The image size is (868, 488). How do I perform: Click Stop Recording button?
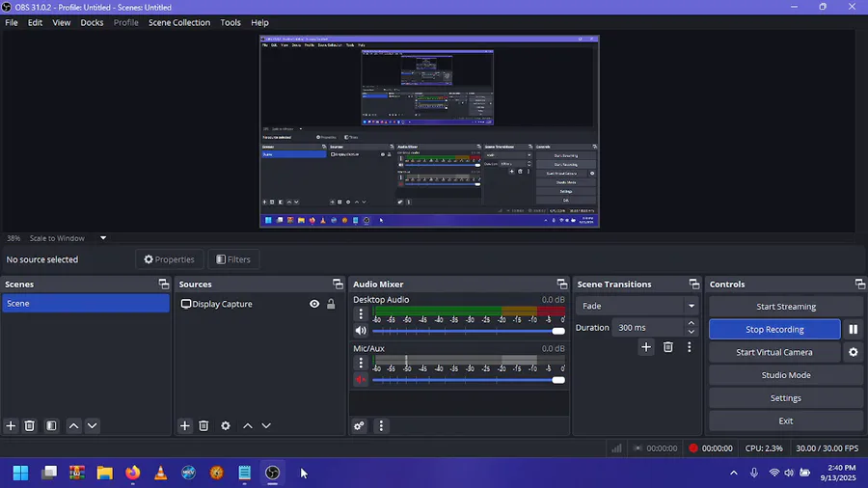(774, 329)
